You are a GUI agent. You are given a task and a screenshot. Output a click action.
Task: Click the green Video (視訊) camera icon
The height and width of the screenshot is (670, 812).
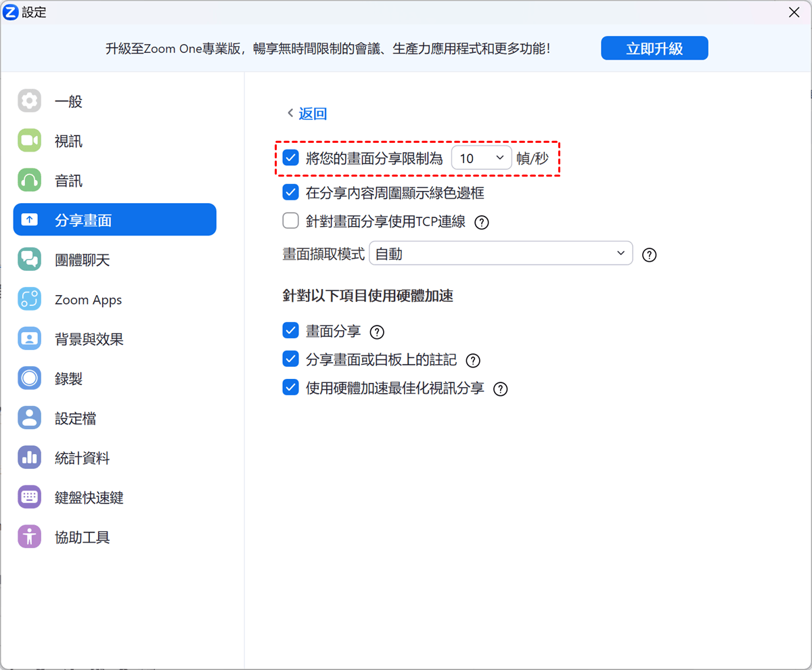tap(29, 141)
